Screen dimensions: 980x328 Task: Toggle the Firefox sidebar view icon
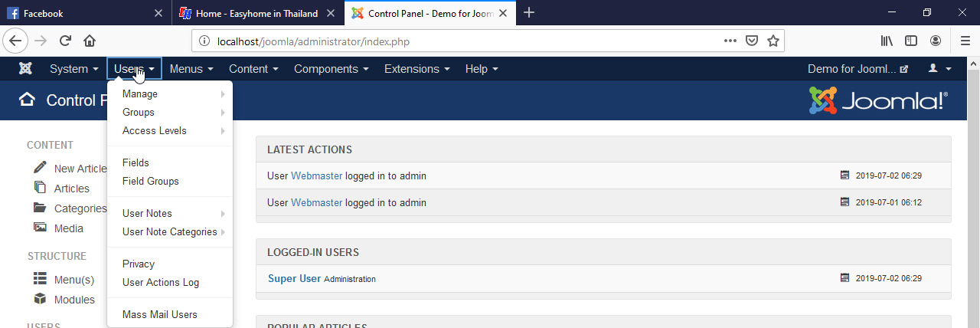pyautogui.click(x=911, y=41)
